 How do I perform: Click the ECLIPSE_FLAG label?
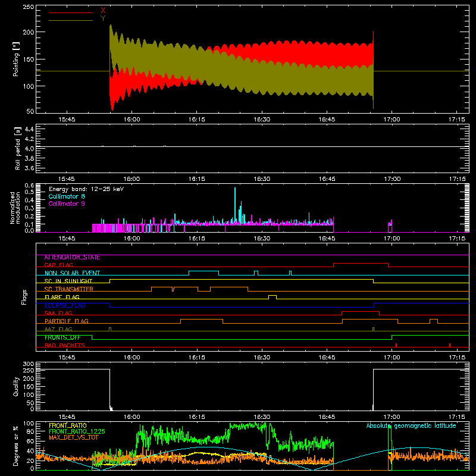pos(65,305)
